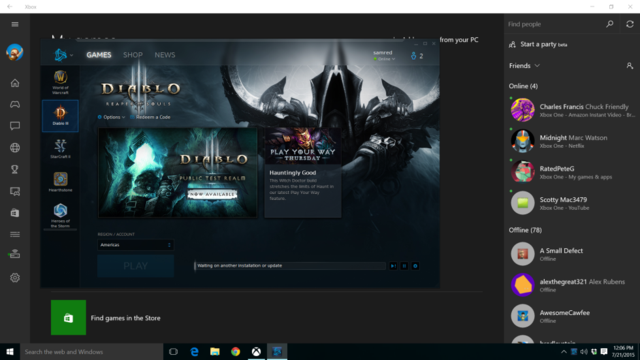
Task: Click the friend suggestions person icon
Action: coord(629,66)
